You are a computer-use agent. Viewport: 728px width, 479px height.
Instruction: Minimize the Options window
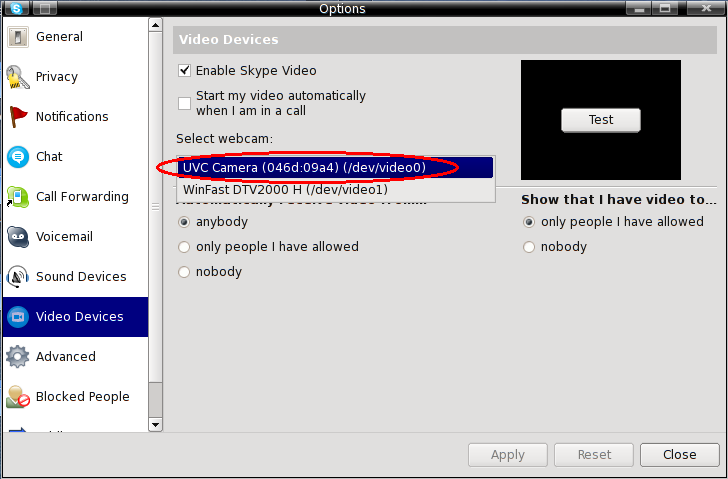pos(639,8)
